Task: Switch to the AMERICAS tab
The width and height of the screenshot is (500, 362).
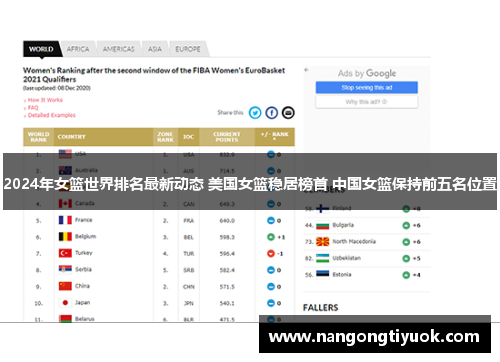Action: click(119, 49)
